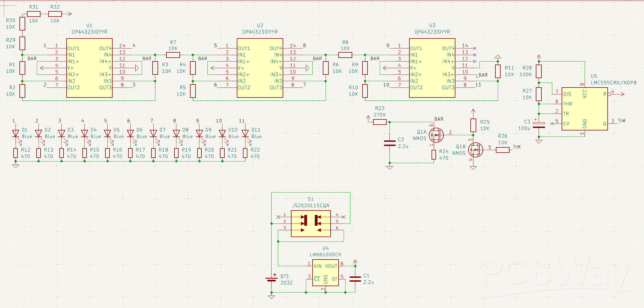Click the D1 blue LED symbol
Viewport: 644px width, 308px height.
pyautogui.click(x=16, y=134)
